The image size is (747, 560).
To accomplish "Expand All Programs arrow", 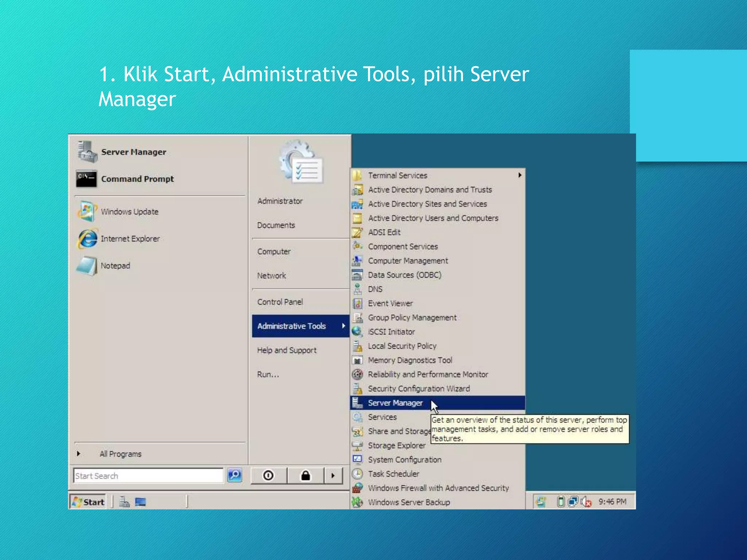I will 78,454.
